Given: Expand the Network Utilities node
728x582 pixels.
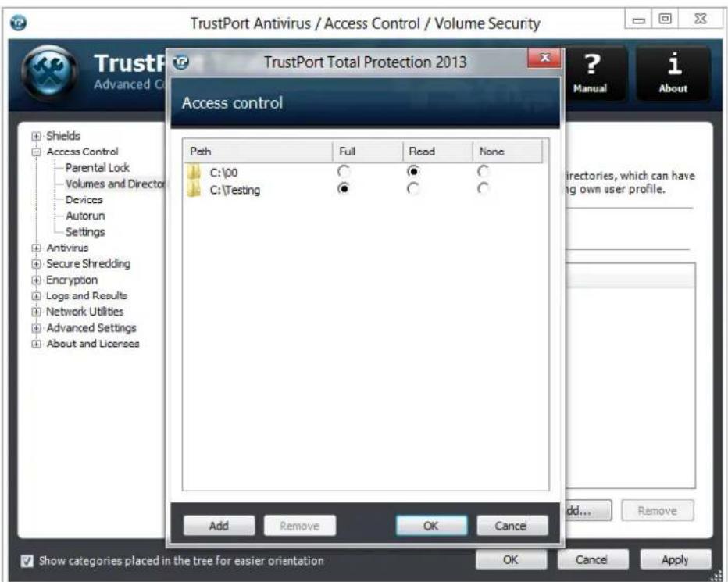Looking at the screenshot, I should coord(36,312).
